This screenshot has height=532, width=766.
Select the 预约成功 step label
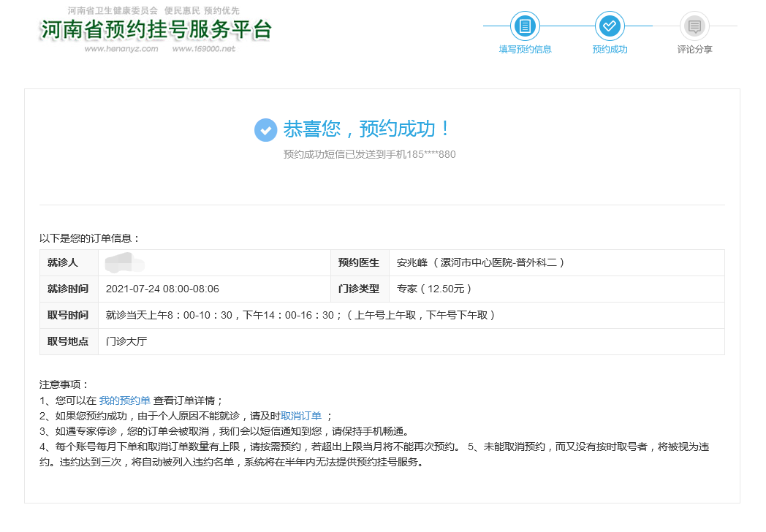[x=610, y=50]
